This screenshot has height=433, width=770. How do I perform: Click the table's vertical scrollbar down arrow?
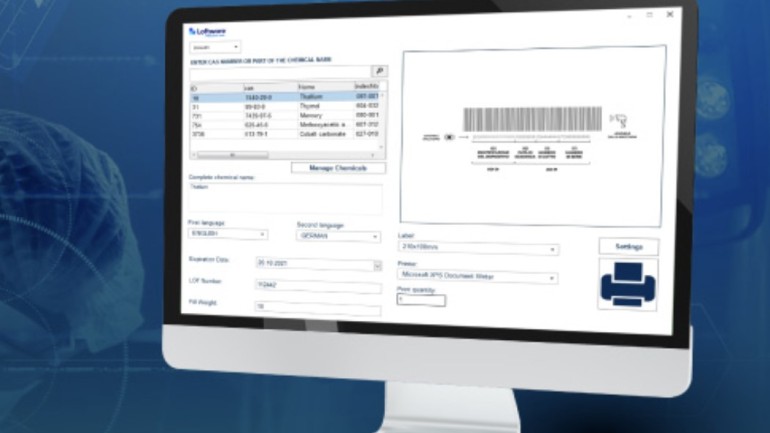click(382, 147)
